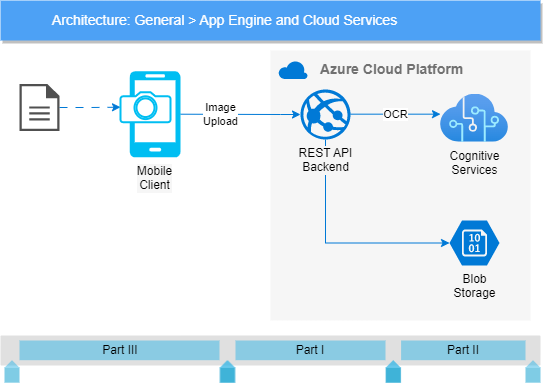Click marker between Part I and Part II
This screenshot has width=544, height=384.
point(393,372)
